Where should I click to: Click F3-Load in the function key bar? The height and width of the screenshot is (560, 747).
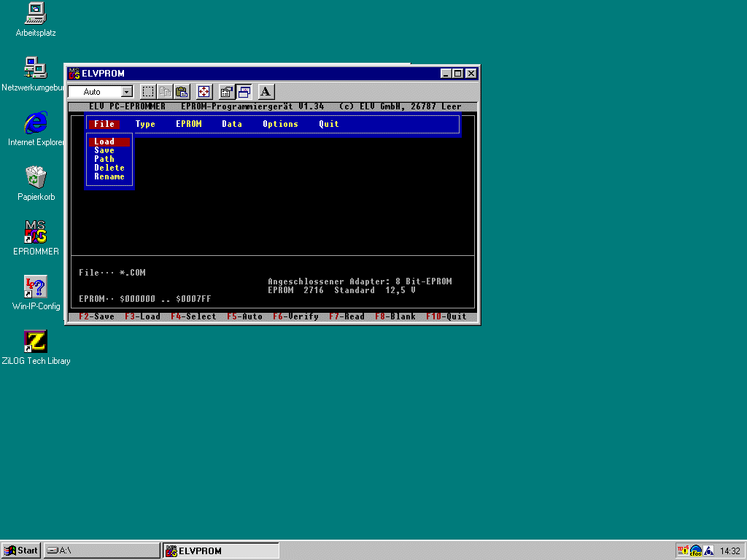pyautogui.click(x=142, y=316)
